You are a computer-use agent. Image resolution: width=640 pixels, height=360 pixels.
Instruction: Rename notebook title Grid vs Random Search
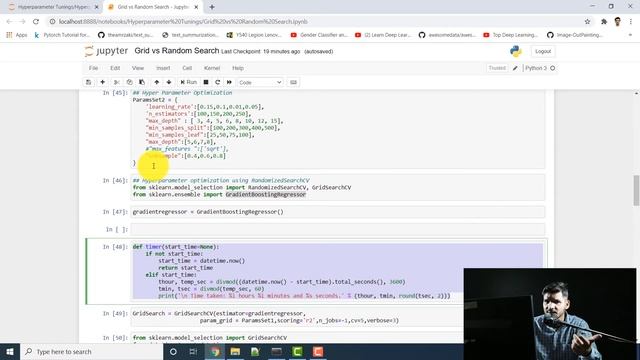point(177,51)
